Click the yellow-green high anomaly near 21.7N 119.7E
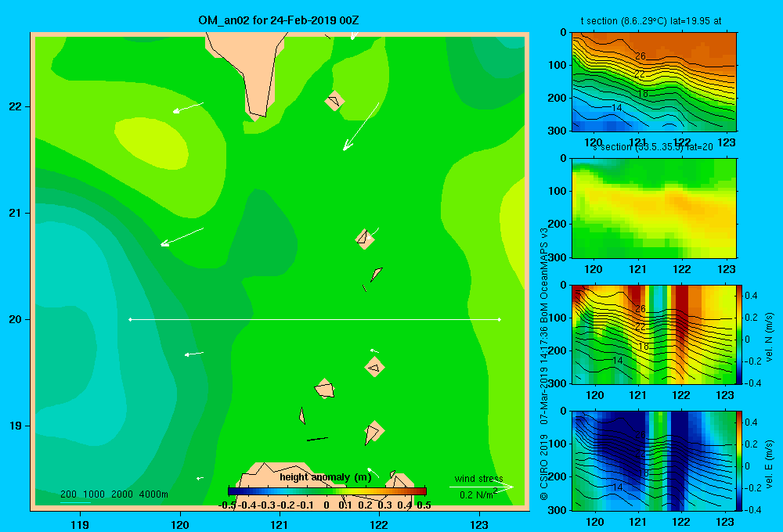This screenshot has width=783, height=532. [x=151, y=142]
